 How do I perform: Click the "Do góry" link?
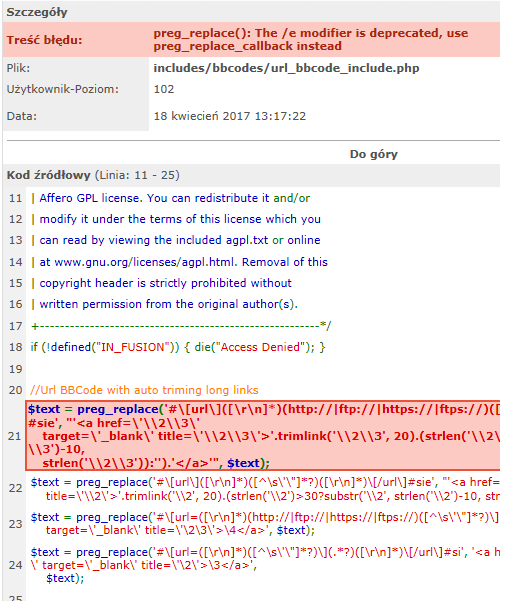[373, 154]
